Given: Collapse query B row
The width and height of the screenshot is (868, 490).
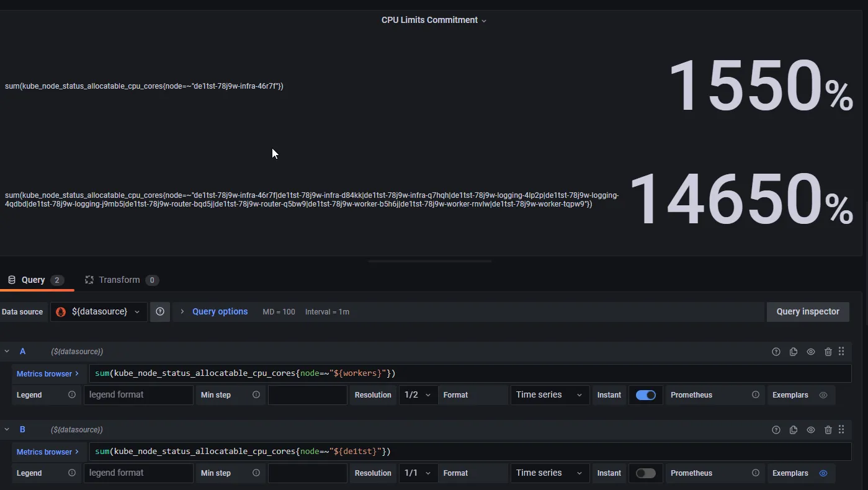Looking at the screenshot, I should (x=7, y=429).
